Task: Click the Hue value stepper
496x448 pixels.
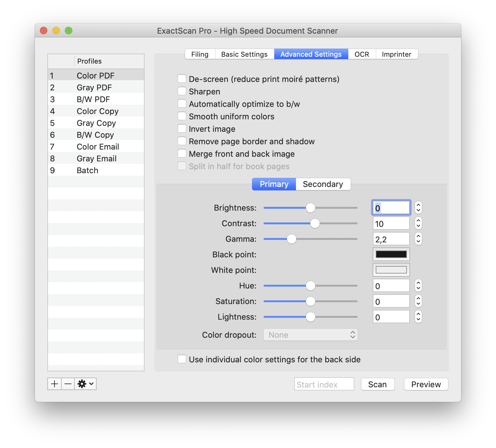Action: (x=418, y=285)
